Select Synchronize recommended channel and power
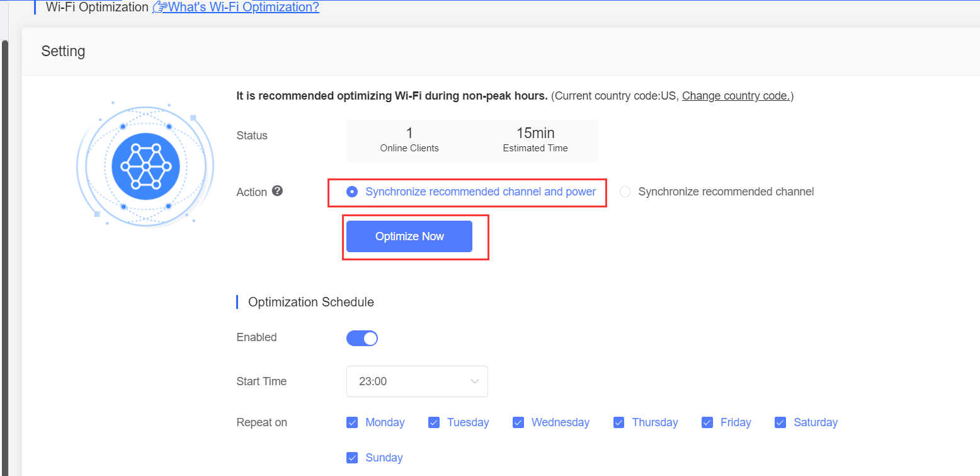The height and width of the screenshot is (476, 980). 352,192
